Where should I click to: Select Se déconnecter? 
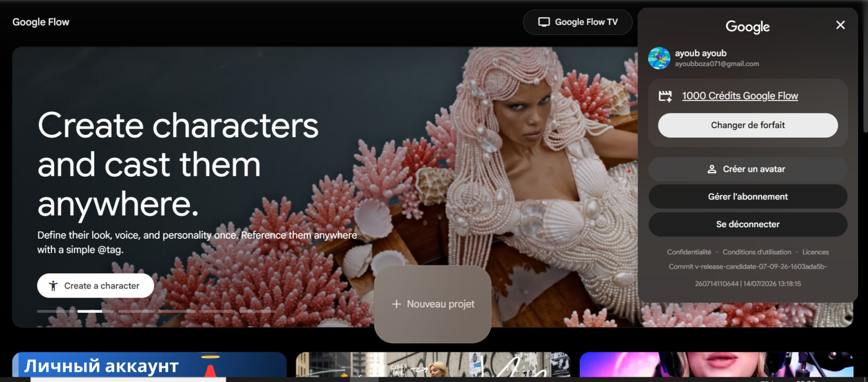pyautogui.click(x=748, y=224)
